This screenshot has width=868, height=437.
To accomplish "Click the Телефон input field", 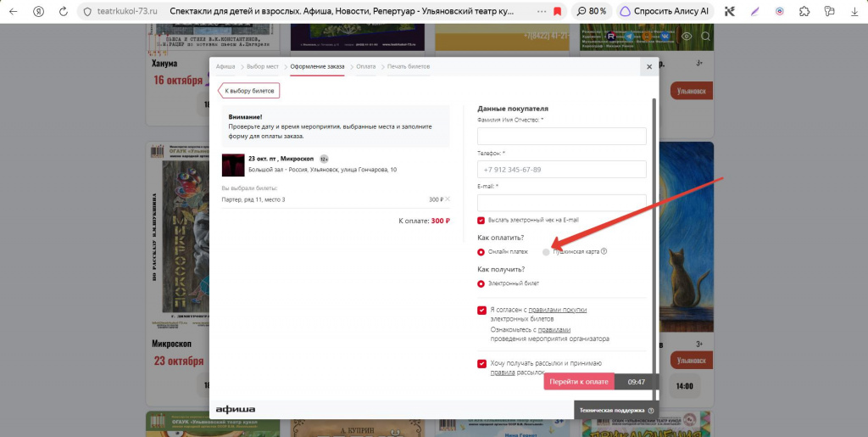I will tap(561, 170).
